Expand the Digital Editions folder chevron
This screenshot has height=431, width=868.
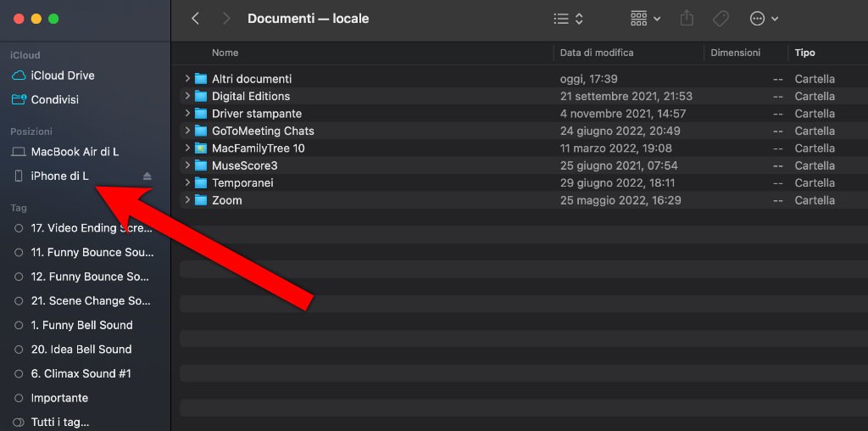coord(187,96)
